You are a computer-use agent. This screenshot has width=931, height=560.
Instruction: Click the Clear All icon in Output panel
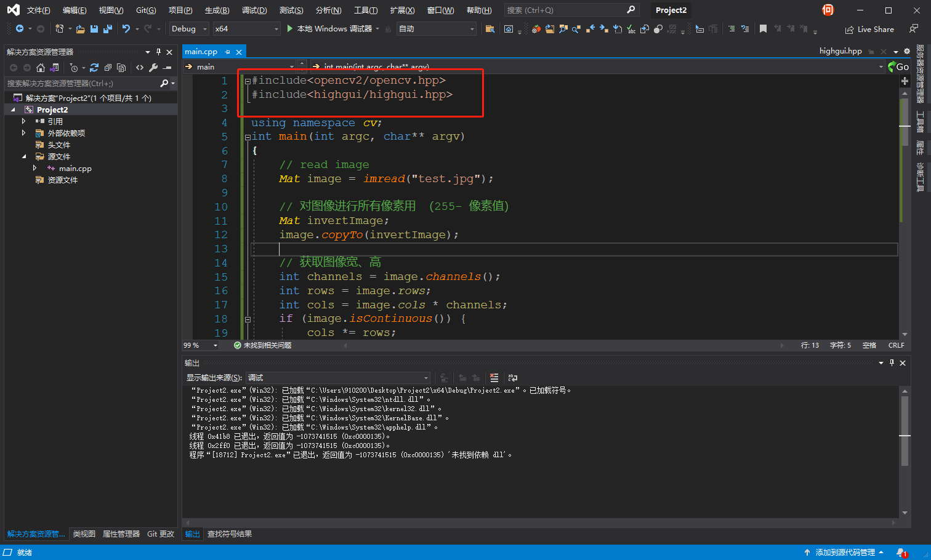pos(494,378)
